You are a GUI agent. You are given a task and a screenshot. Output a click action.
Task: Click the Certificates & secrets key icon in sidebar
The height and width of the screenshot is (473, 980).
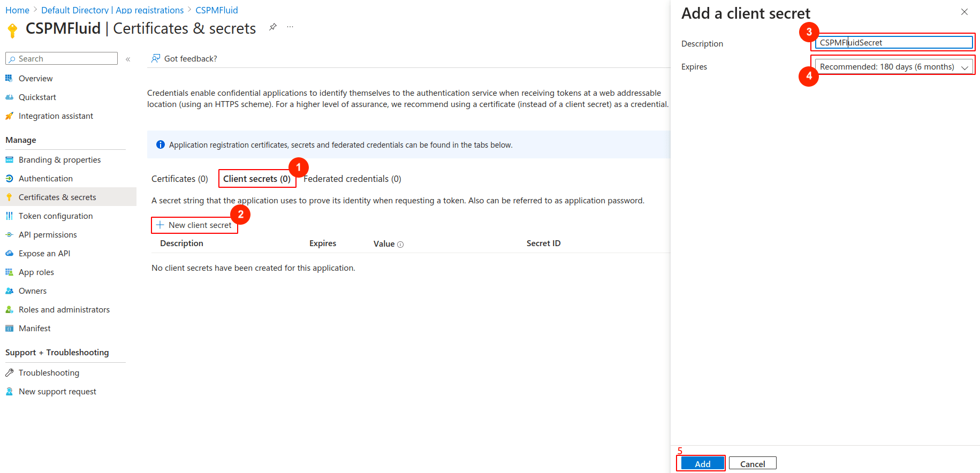tap(9, 197)
